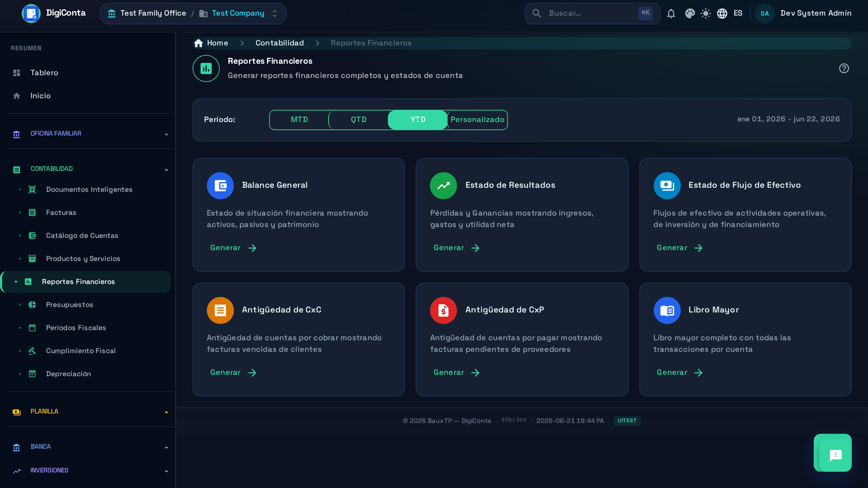The height and width of the screenshot is (488, 868).
Task: Open the notifications bell icon
Action: tap(671, 14)
